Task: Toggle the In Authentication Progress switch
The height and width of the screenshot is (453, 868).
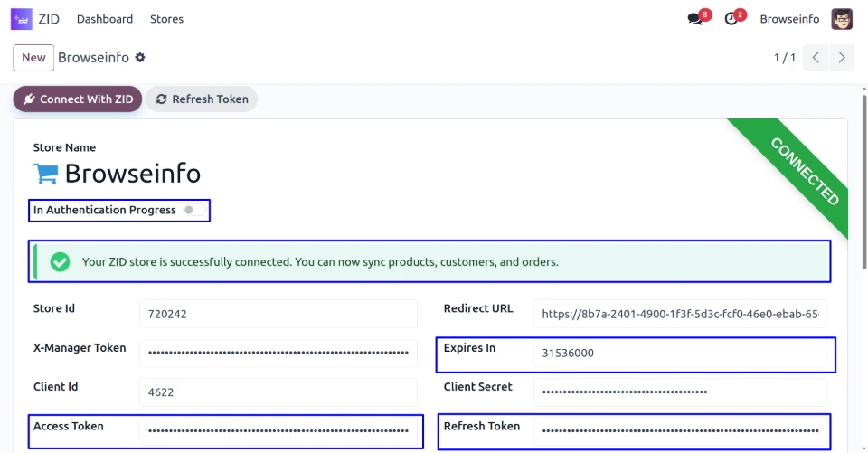Action: pos(190,210)
